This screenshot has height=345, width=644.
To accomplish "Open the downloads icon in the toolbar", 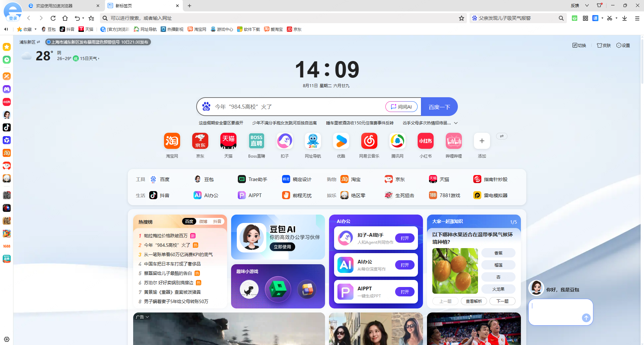I will [625, 18].
